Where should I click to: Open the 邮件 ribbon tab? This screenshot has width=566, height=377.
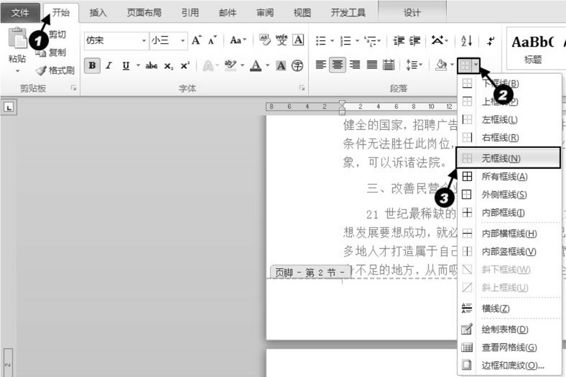pos(228,13)
